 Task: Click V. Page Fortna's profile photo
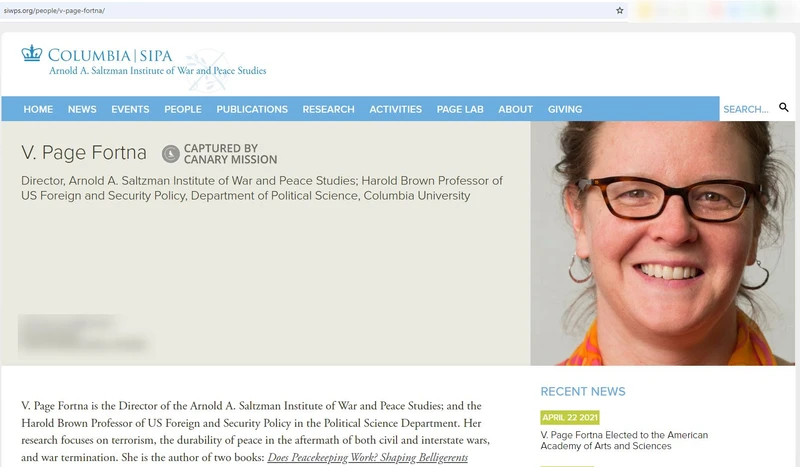663,243
